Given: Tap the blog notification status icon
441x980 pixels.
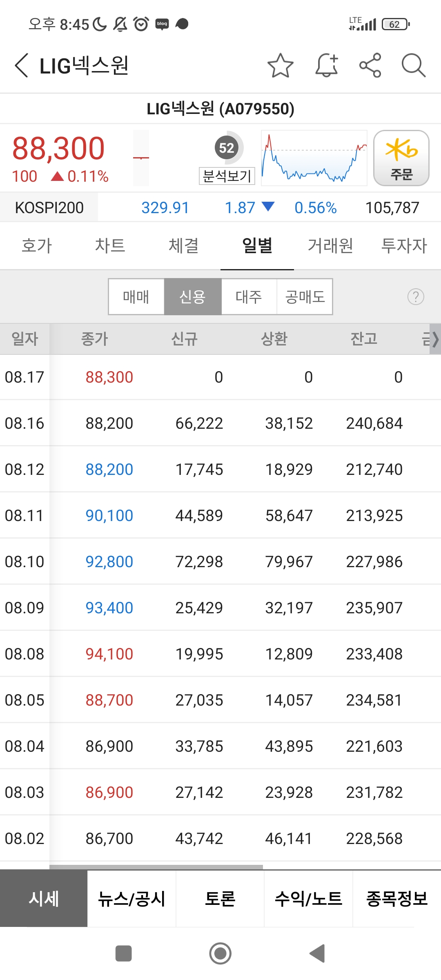Looking at the screenshot, I should (x=162, y=24).
